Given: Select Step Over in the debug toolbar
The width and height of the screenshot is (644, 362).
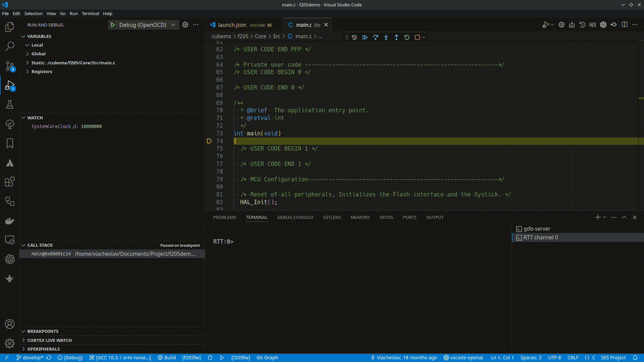Looking at the screenshot, I should coord(376,37).
